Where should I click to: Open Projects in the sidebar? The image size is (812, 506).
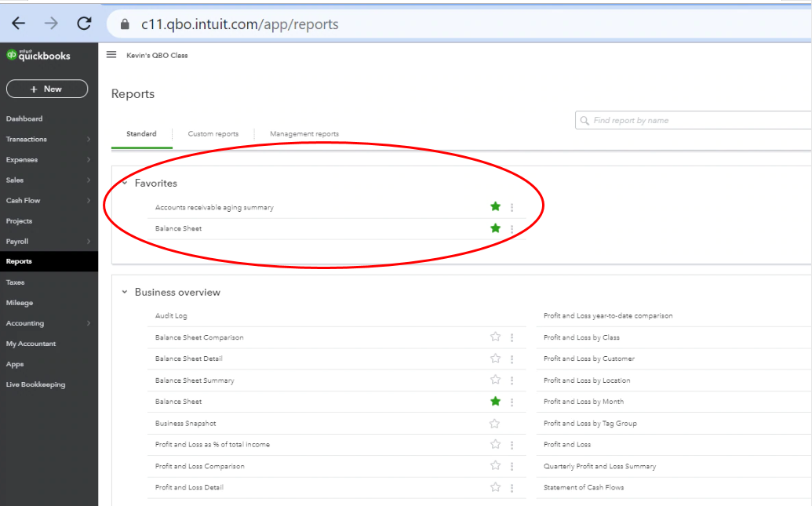(19, 221)
